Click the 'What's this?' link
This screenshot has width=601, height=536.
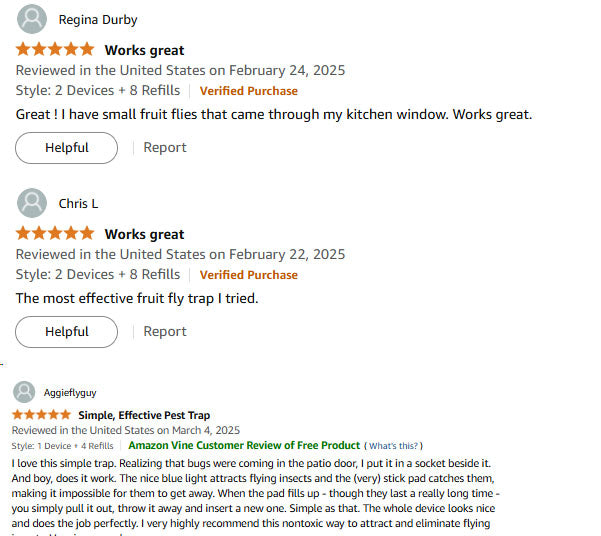pyautogui.click(x=395, y=446)
